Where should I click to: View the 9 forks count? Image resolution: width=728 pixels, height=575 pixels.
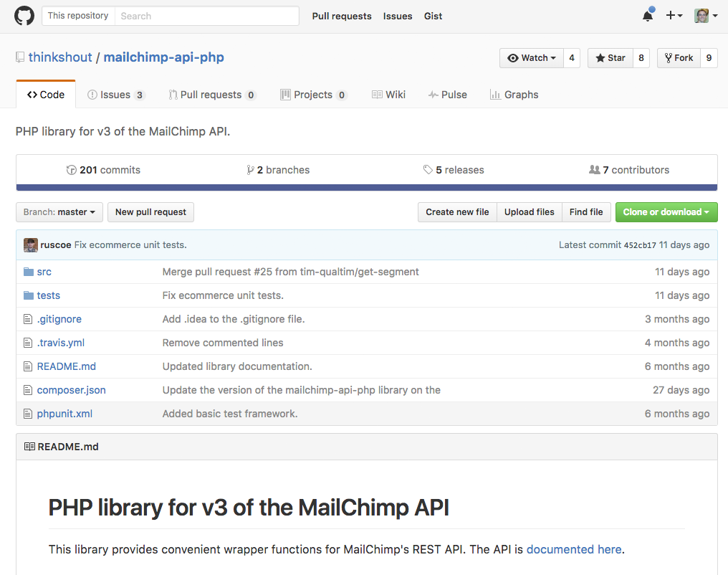pos(709,58)
